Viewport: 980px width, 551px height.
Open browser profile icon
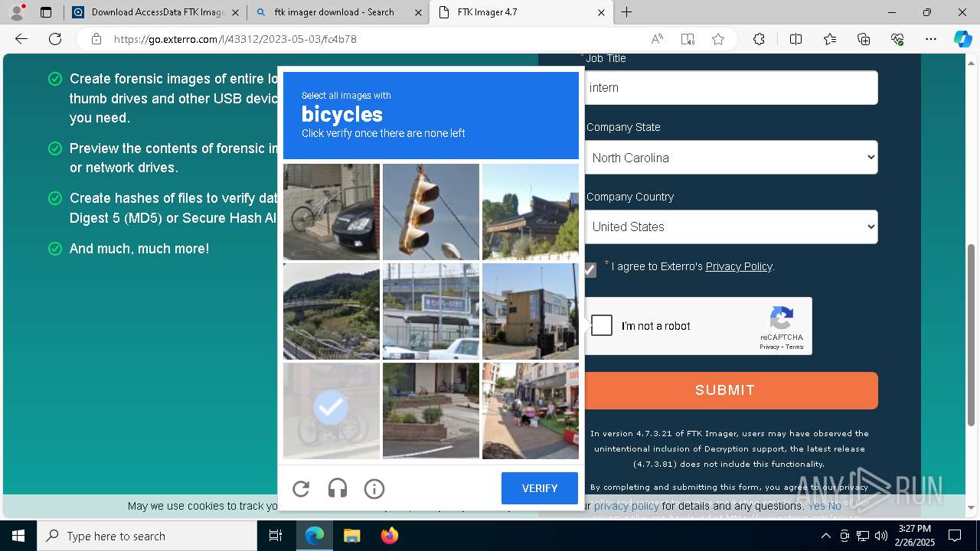17,11
